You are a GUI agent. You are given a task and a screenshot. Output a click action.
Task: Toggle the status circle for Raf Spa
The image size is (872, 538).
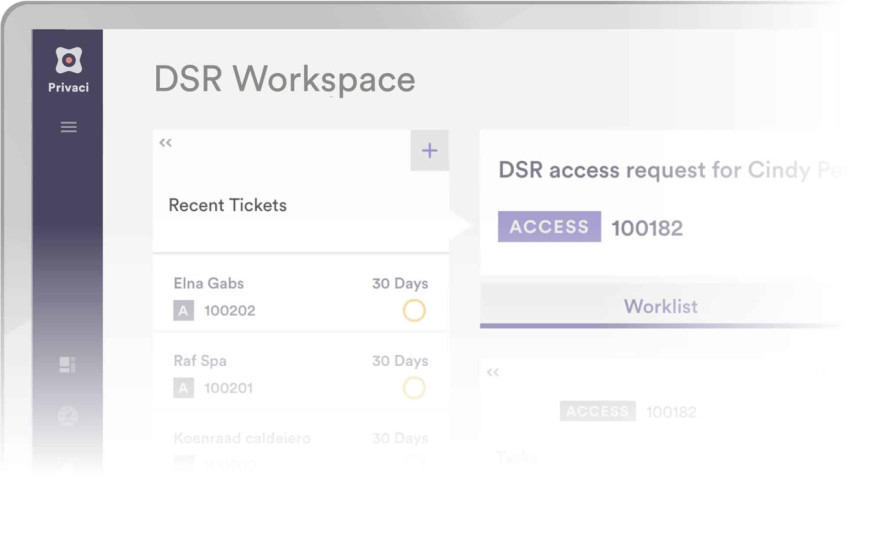coord(414,387)
